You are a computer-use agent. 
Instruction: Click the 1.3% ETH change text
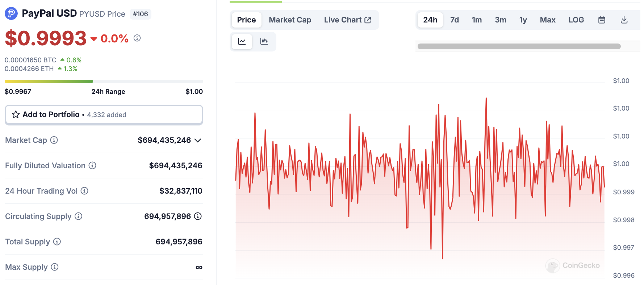click(70, 69)
